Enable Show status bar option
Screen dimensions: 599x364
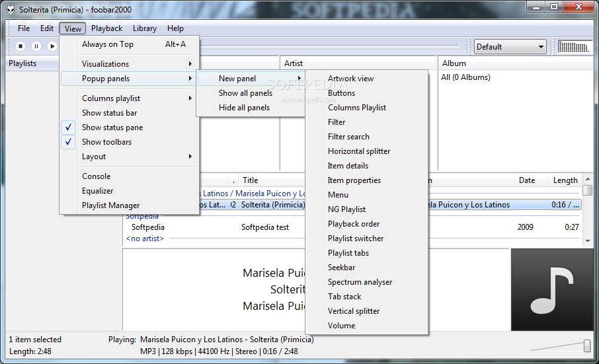tap(130, 113)
